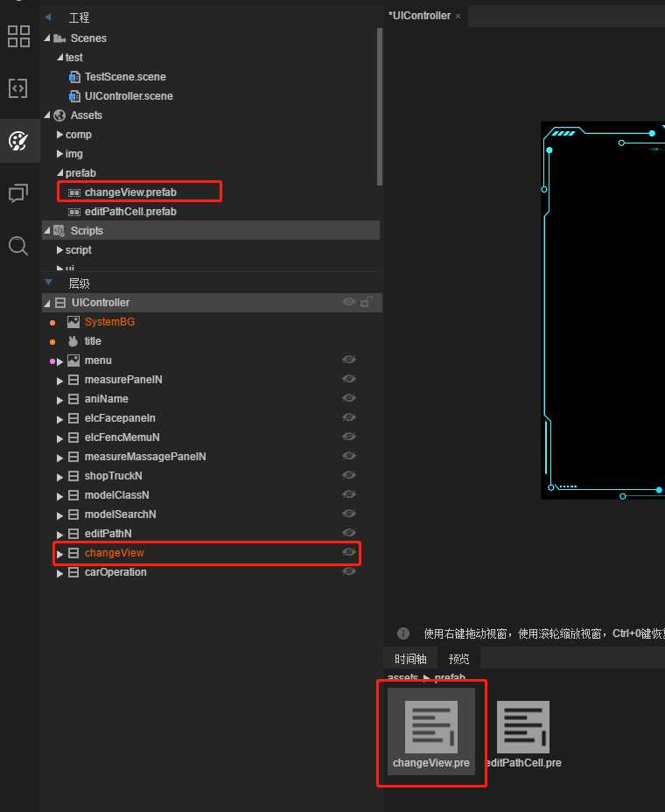
Task: Select the palette design mode icon
Action: click(x=18, y=141)
